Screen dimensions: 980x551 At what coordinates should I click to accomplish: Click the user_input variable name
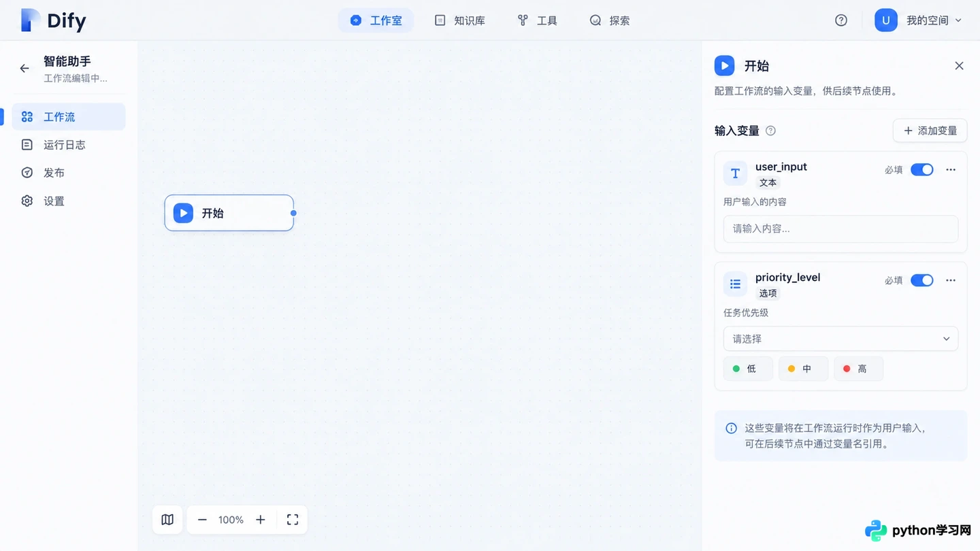click(x=781, y=167)
